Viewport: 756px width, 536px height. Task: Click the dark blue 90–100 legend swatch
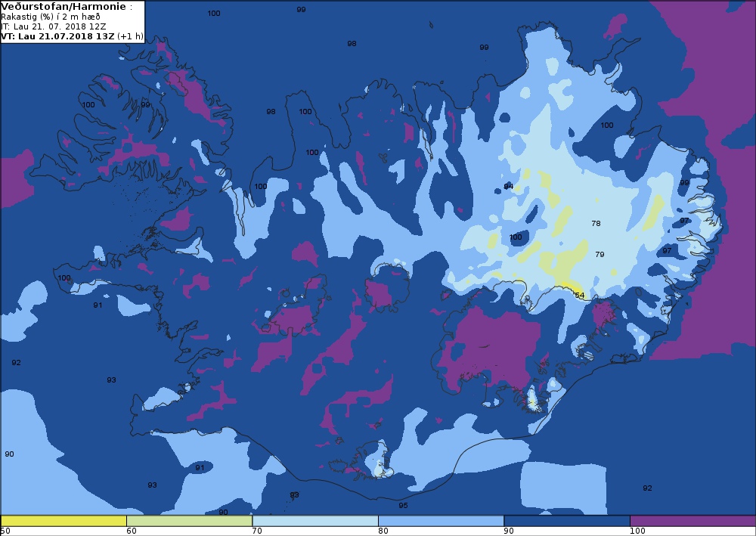pyautogui.click(x=567, y=521)
